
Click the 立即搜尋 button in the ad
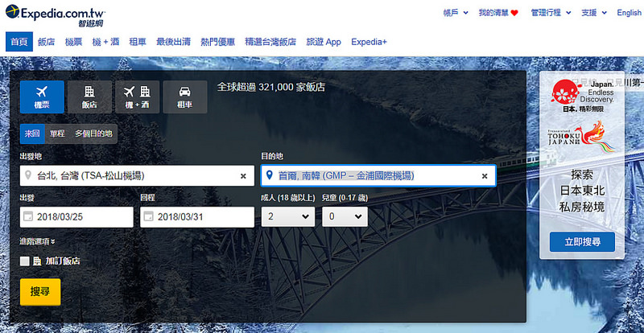click(582, 242)
